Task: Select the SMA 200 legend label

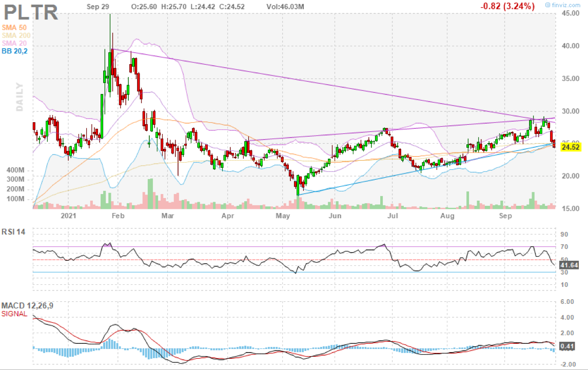Action: (16, 35)
